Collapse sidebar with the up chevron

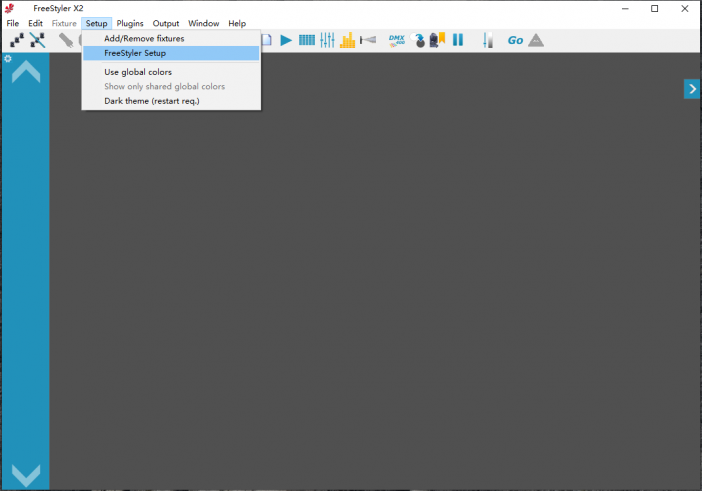point(25,72)
